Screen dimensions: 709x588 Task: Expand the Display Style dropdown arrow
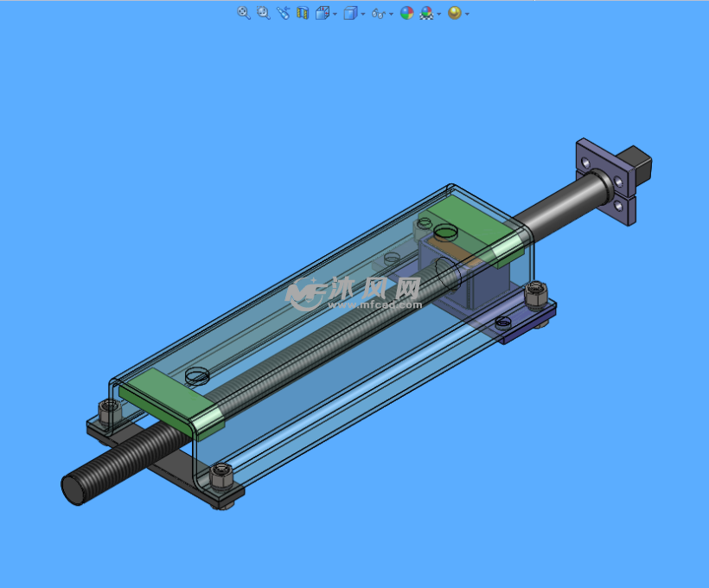363,14
